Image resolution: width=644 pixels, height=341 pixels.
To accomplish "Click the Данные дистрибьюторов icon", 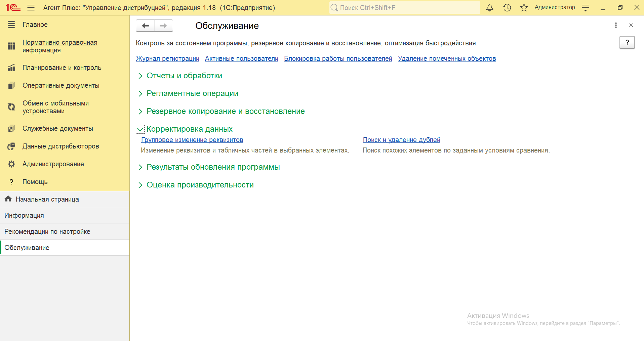I will point(11,146).
